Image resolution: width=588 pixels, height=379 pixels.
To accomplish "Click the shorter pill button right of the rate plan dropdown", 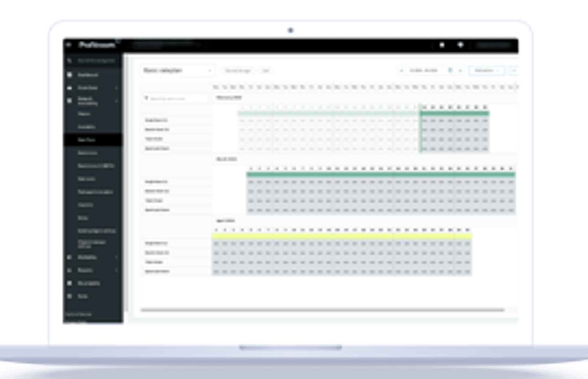I will click(x=266, y=71).
